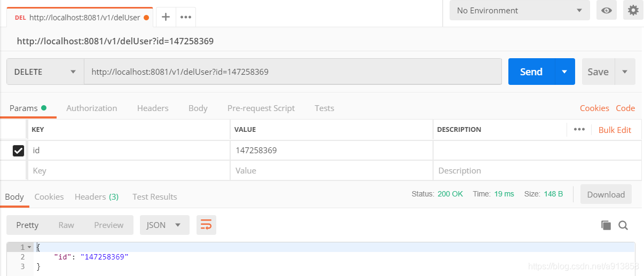644x276 pixels.
Task: Expand Send button dropdown arrow
Action: pos(565,72)
